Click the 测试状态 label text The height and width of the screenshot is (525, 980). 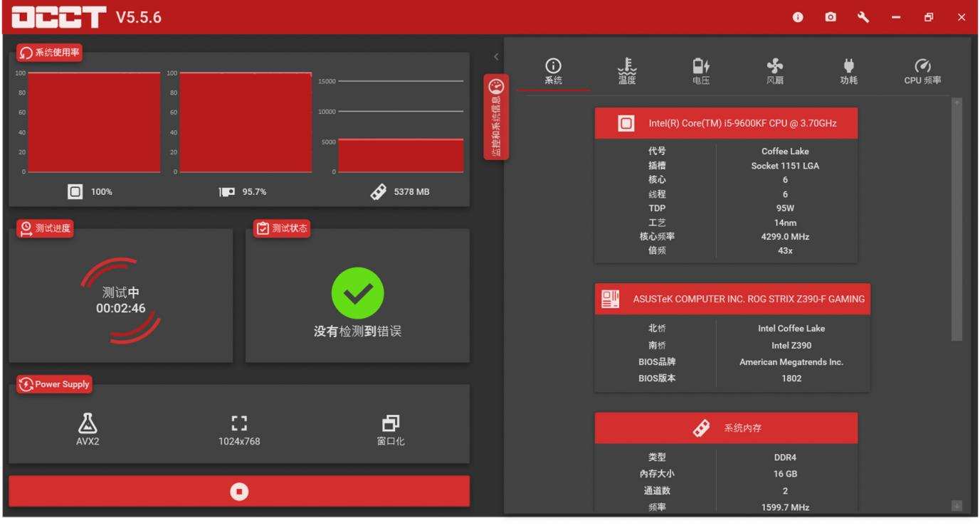click(x=290, y=228)
